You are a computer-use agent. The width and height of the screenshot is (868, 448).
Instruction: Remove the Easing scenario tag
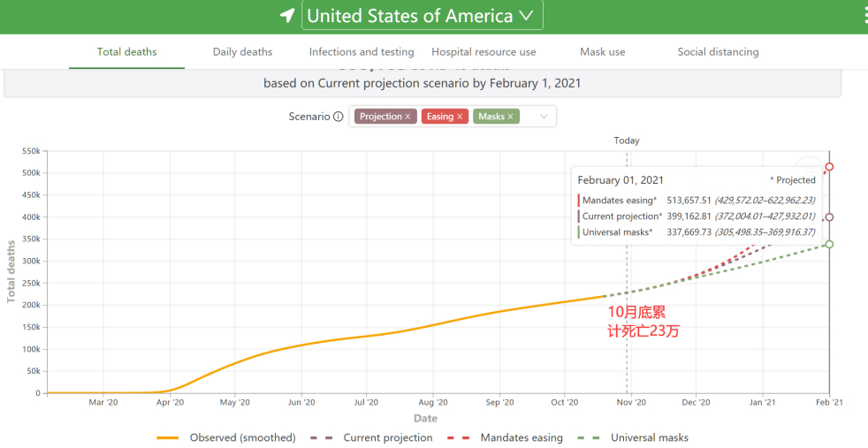[460, 117]
